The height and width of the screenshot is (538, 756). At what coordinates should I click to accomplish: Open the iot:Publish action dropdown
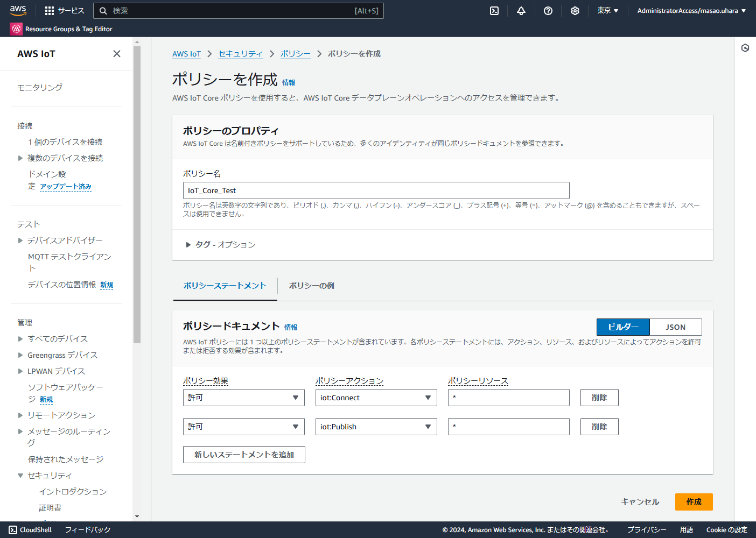(376, 427)
